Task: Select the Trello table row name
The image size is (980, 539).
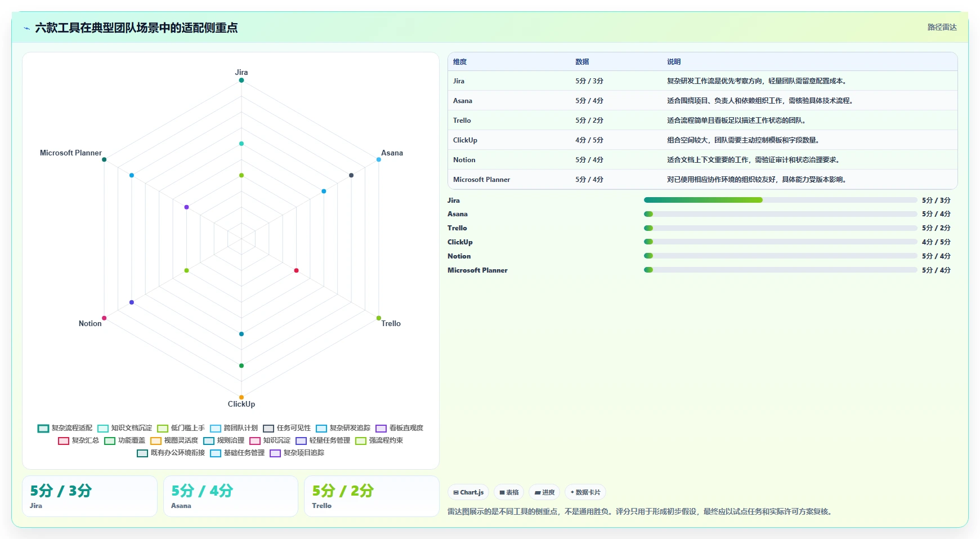Action: click(x=462, y=121)
